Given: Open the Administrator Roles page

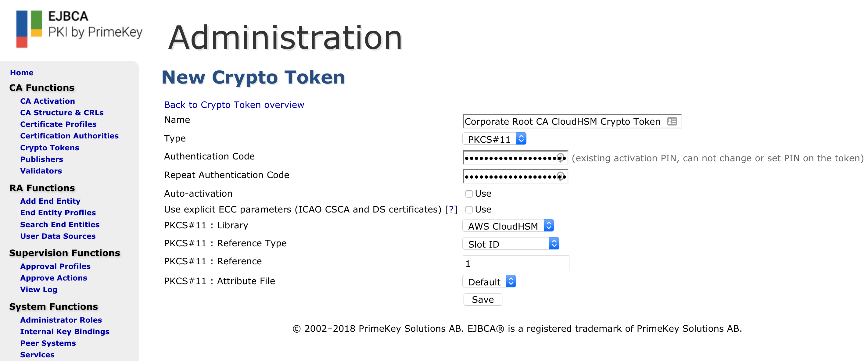Looking at the screenshot, I should coord(61,320).
